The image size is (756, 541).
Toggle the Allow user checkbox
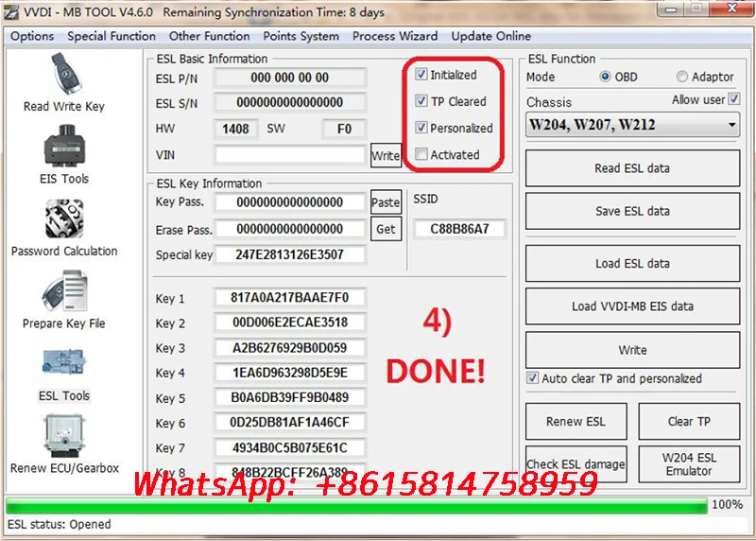(733, 99)
